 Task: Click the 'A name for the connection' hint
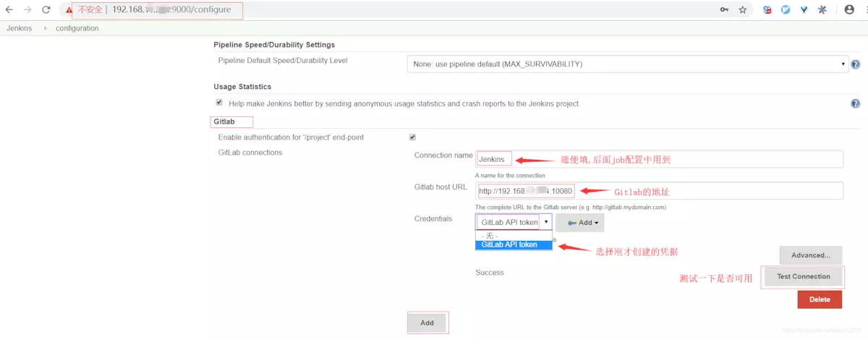pyautogui.click(x=510, y=175)
